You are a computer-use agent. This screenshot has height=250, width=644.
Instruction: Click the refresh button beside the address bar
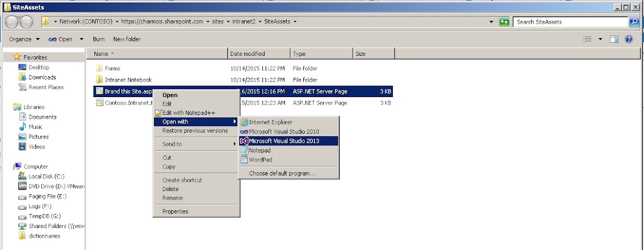[x=504, y=22]
